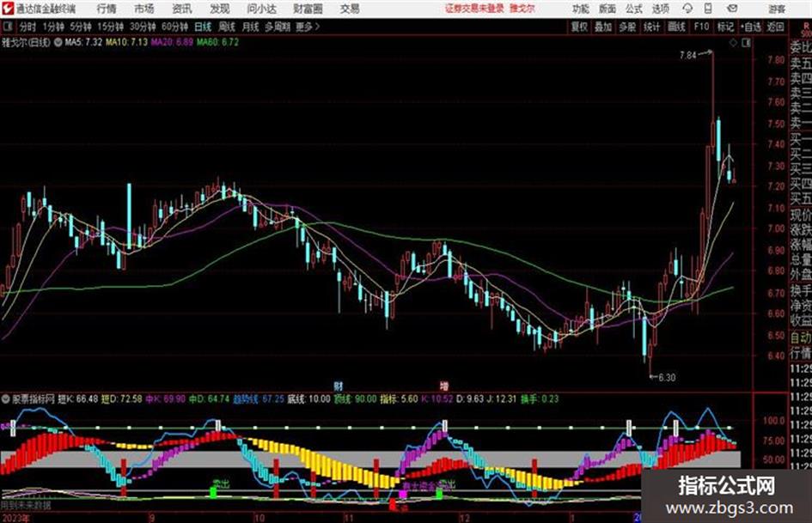Viewport: 812px width, 523px height.
Task: Open the 财富圈 menu
Action: point(308,9)
